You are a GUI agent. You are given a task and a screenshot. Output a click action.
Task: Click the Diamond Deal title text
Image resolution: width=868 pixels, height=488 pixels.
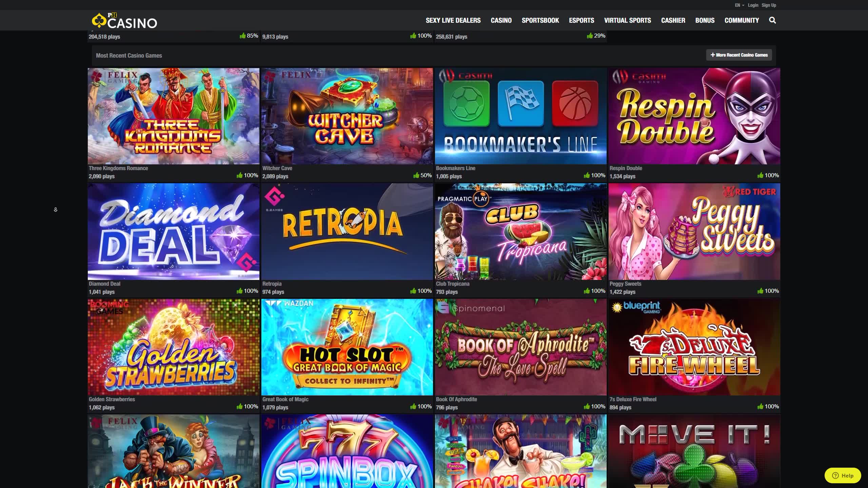104,284
